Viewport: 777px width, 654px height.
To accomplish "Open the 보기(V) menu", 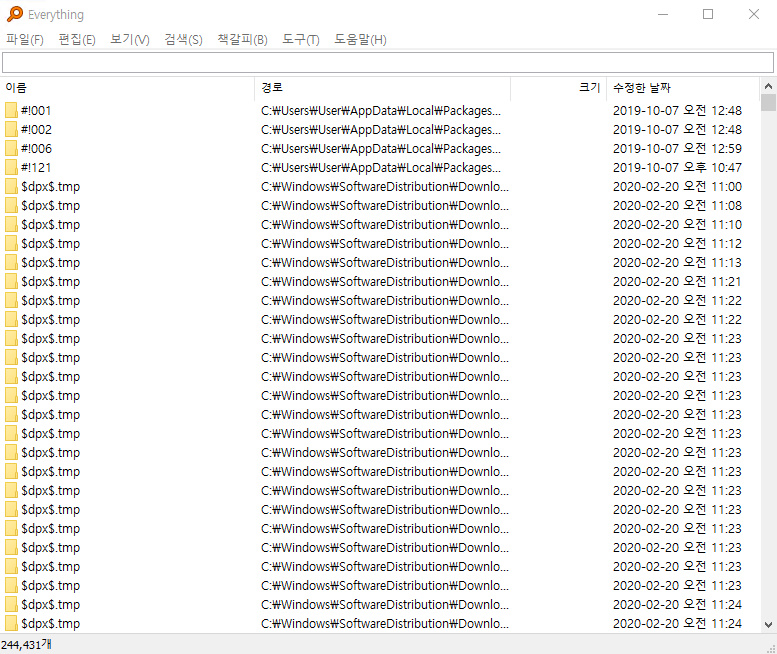I will tap(130, 40).
